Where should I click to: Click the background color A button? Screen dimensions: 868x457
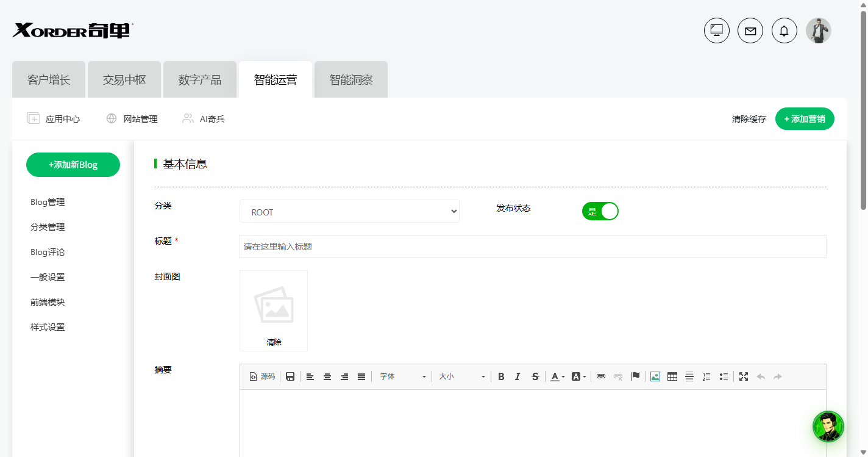pos(575,376)
